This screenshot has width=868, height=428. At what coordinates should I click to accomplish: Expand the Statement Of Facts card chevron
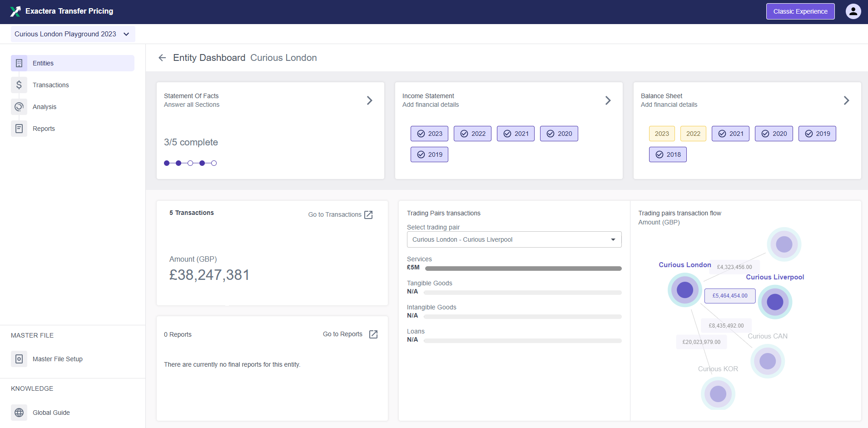click(369, 100)
